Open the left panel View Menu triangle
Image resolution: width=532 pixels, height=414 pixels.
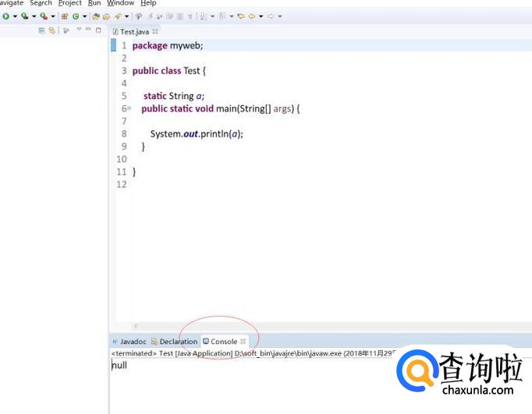pyautogui.click(x=78, y=30)
